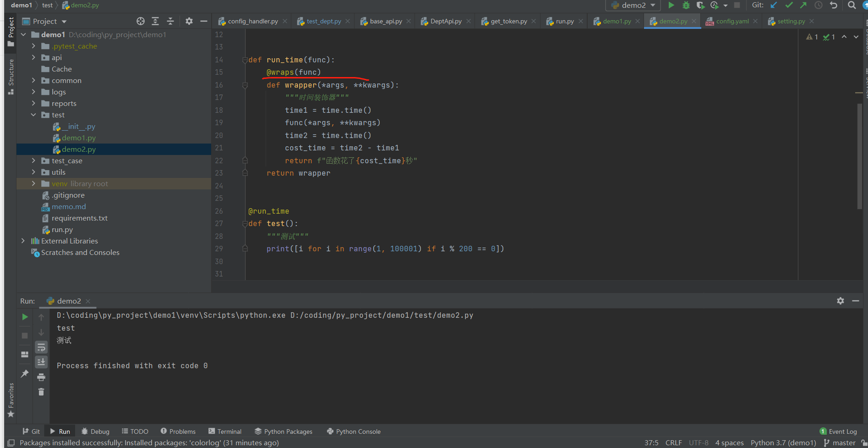Select requirements.txt in project tree
This screenshot has height=448, width=868.
coord(79,218)
